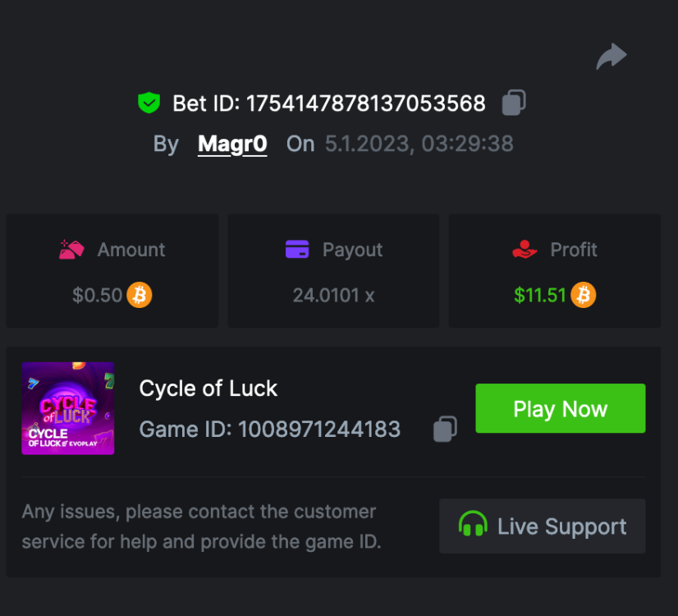
Task: Copy the Bet ID number
Action: click(514, 103)
